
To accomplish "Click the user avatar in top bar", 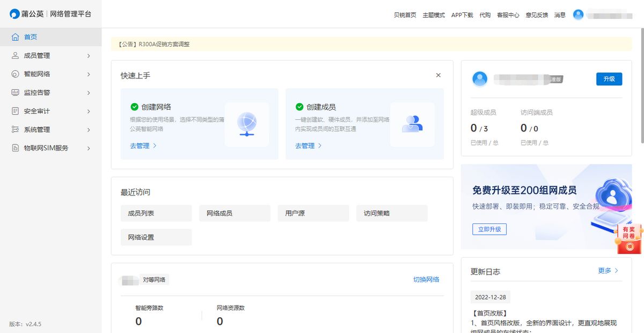I will [578, 15].
